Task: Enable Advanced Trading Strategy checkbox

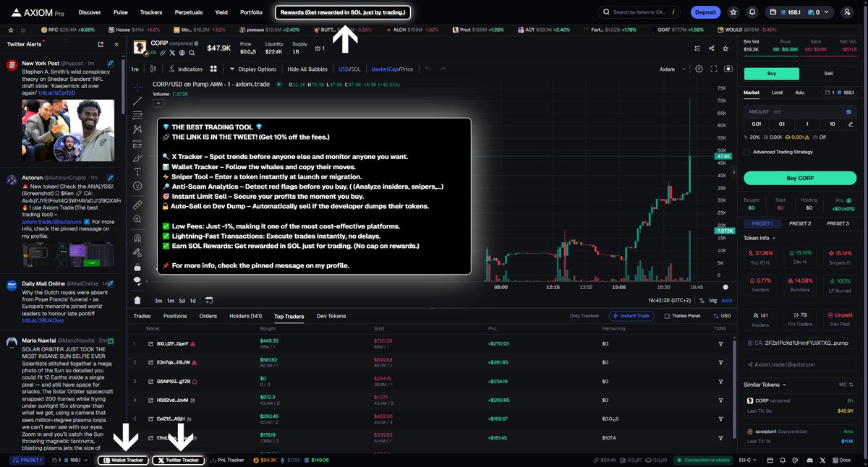Action: point(747,152)
